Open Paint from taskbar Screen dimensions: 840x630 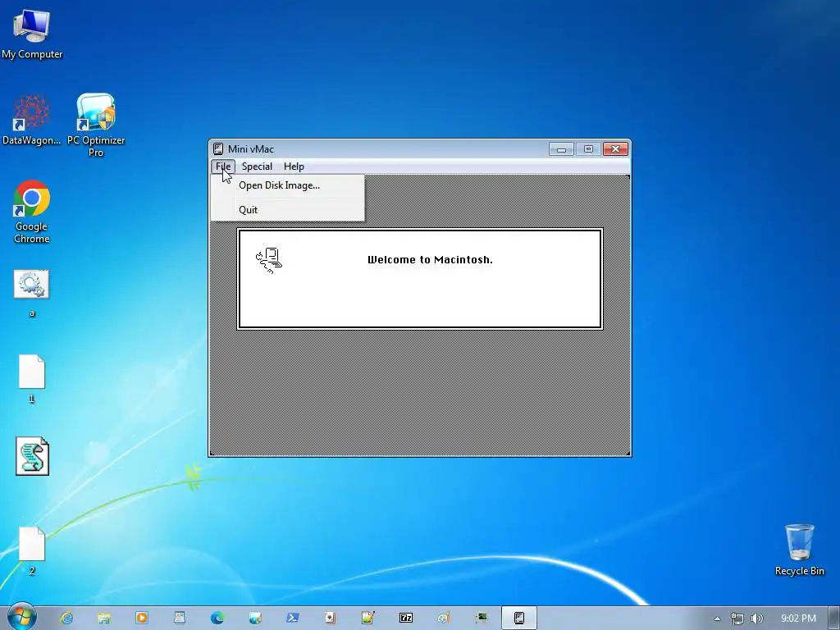444,618
